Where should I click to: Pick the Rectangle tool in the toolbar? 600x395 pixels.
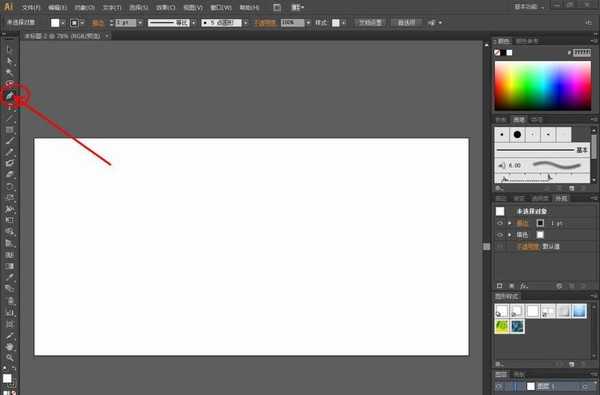coord(10,130)
